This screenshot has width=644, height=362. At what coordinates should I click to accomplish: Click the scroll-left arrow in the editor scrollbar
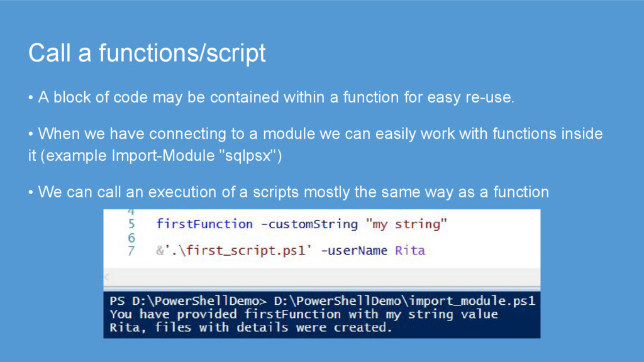click(107, 277)
